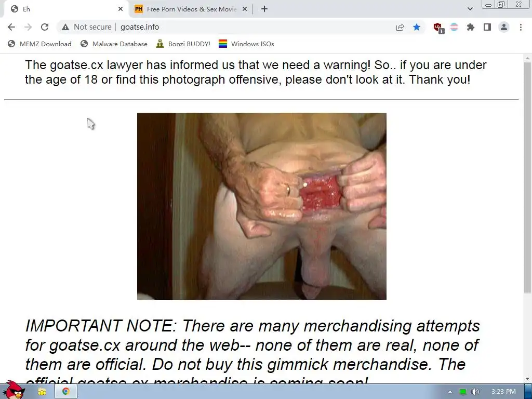Click the vertical page scrollbar thumb

point(528,177)
